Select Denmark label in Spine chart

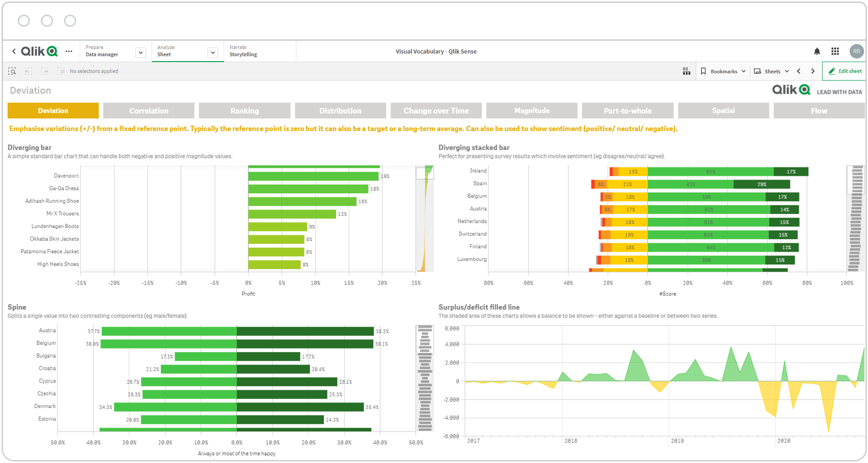pos(45,406)
